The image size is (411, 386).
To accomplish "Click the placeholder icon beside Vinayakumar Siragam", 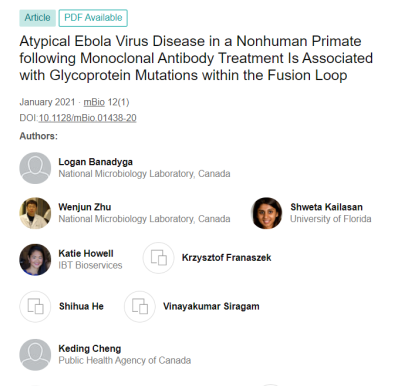I will point(140,306).
